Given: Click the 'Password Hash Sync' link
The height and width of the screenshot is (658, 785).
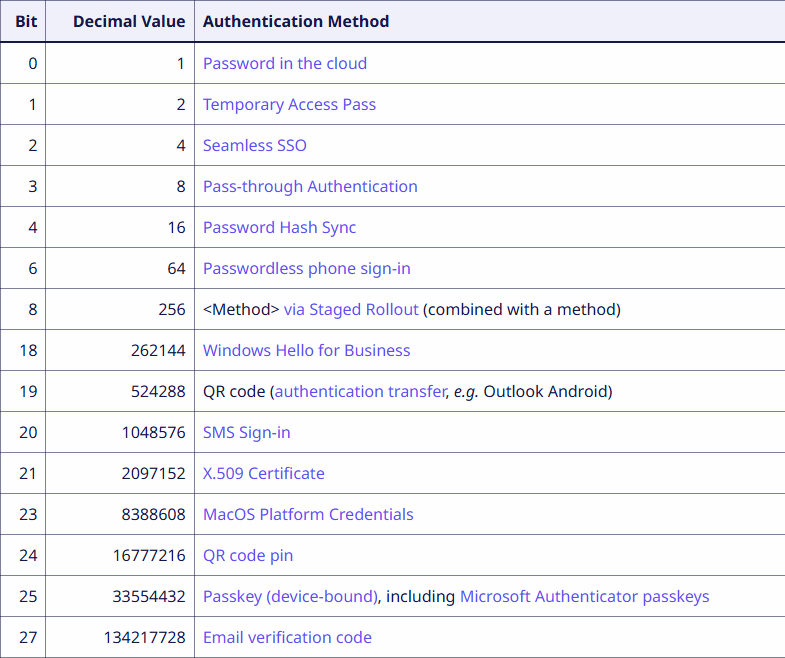Looking at the screenshot, I should (x=279, y=228).
